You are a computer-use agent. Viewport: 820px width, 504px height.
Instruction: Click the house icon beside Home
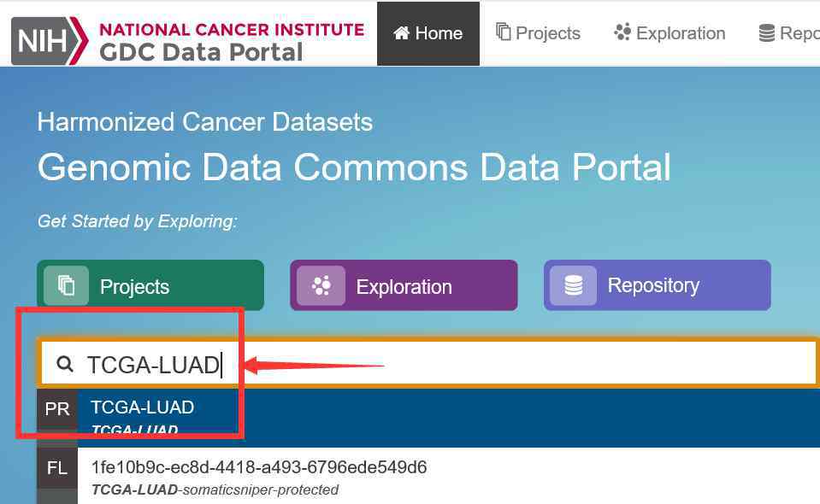click(402, 33)
